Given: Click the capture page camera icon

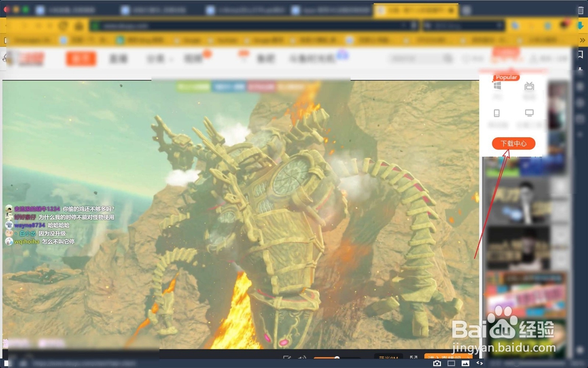Looking at the screenshot, I should [437, 363].
